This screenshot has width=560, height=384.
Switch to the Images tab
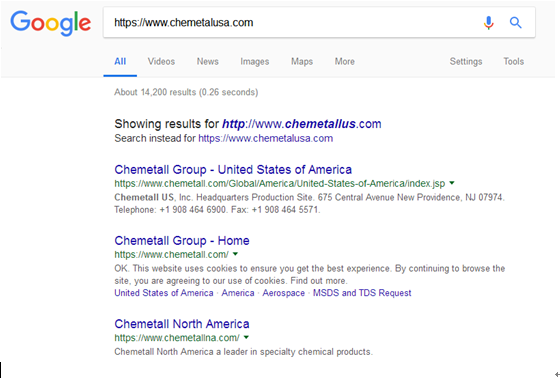pyautogui.click(x=255, y=61)
